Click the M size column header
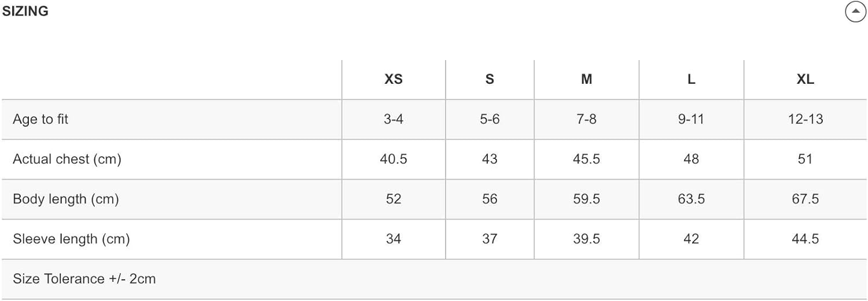 coord(586,80)
